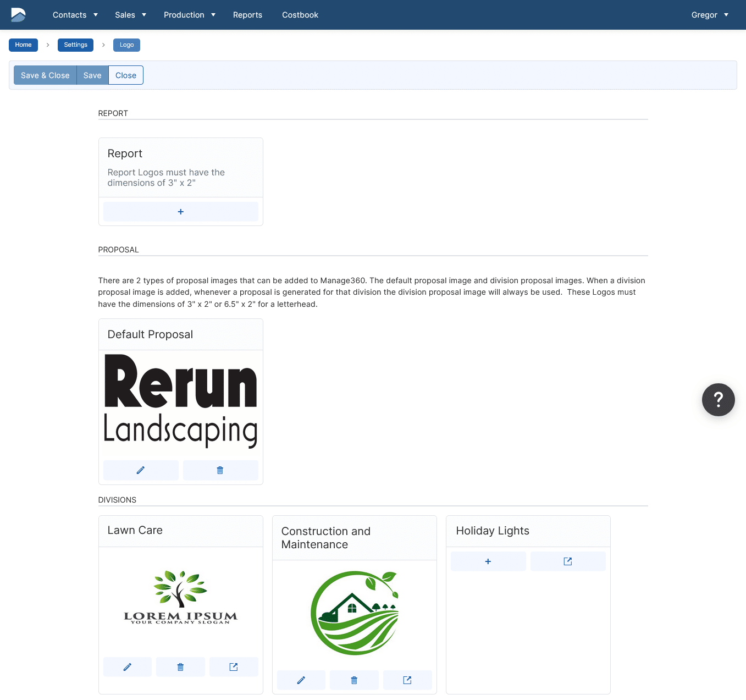Open Holiday Lights division external link

click(568, 561)
